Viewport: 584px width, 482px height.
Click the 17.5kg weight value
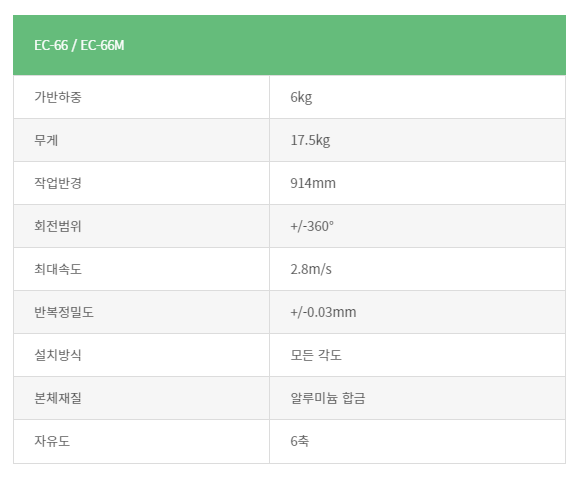pyautogui.click(x=310, y=140)
